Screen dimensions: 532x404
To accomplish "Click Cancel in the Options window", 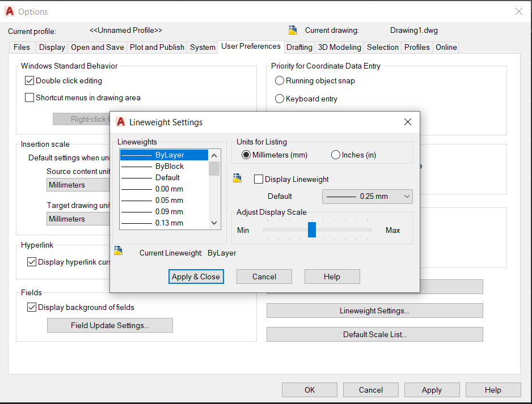I will (371, 390).
